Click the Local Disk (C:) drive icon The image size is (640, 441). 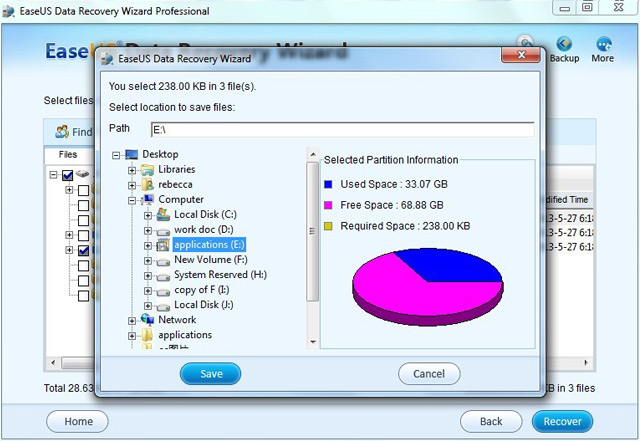coord(163,214)
